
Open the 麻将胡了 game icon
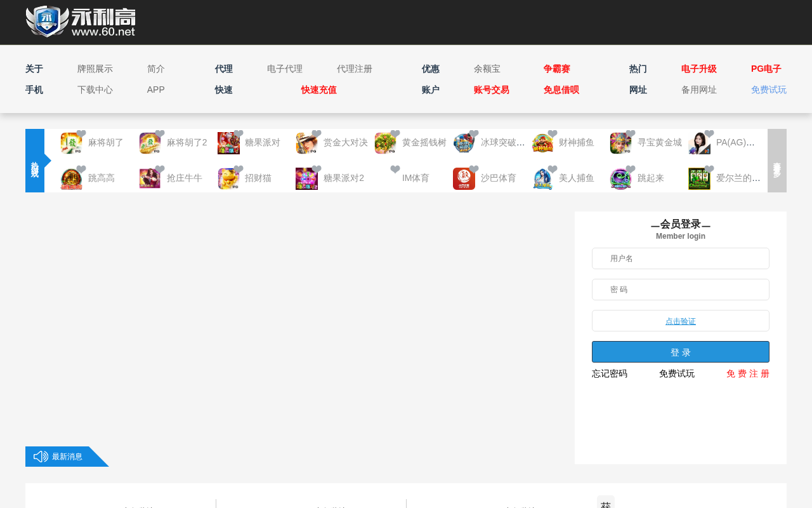pyautogui.click(x=71, y=144)
